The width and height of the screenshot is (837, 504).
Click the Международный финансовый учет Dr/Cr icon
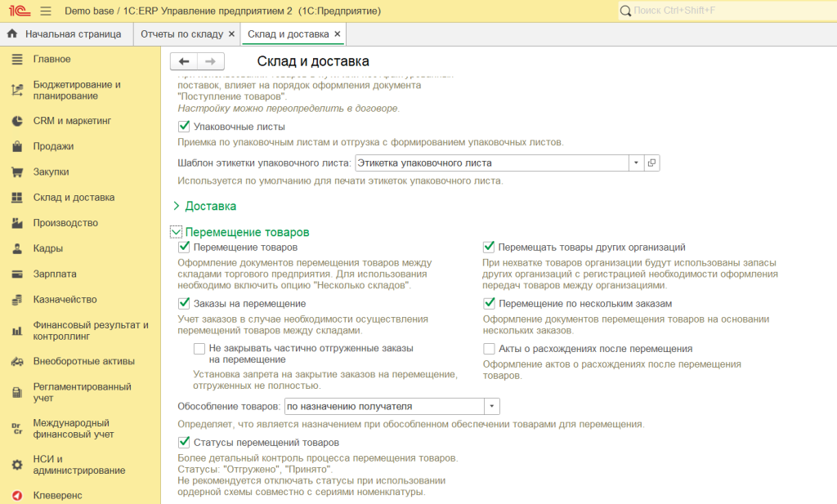17,428
